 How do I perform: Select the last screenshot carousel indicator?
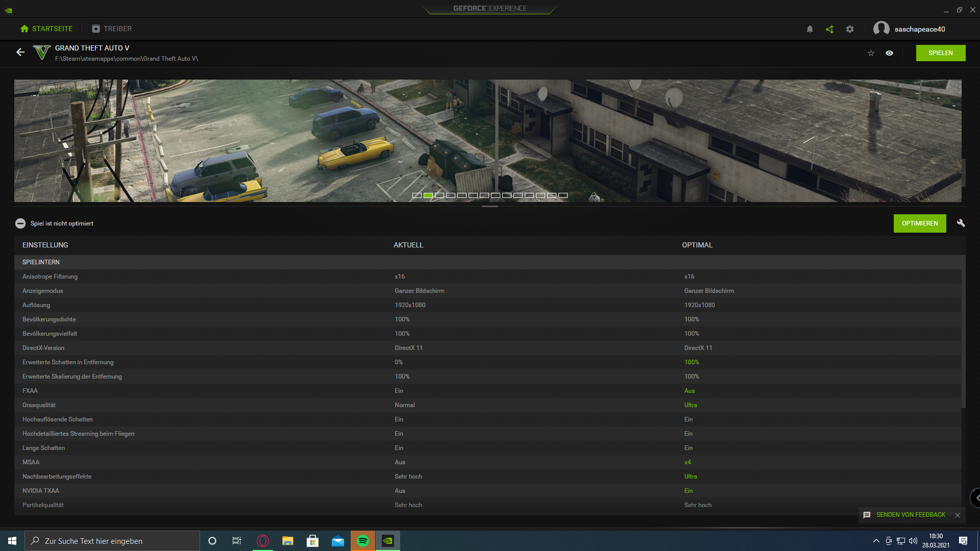[x=563, y=195]
